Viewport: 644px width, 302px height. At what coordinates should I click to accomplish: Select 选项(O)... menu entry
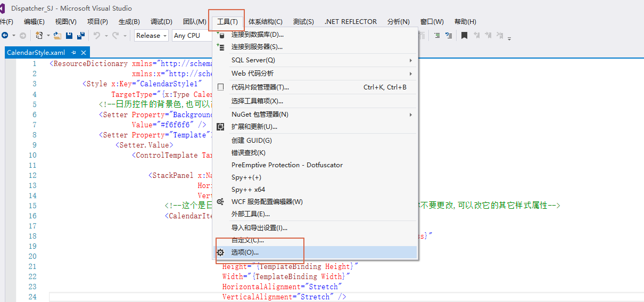pos(315,252)
